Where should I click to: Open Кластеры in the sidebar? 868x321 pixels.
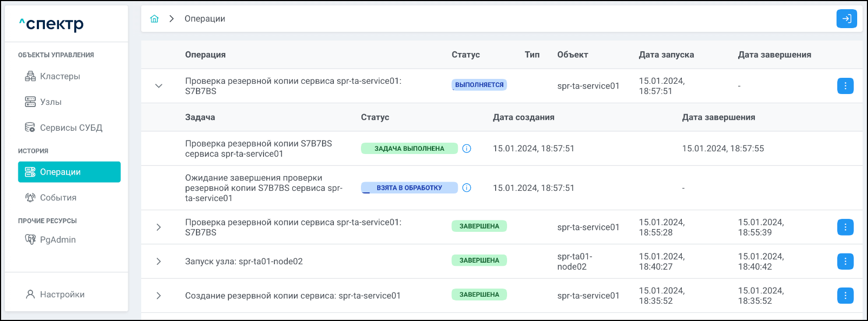pos(60,77)
